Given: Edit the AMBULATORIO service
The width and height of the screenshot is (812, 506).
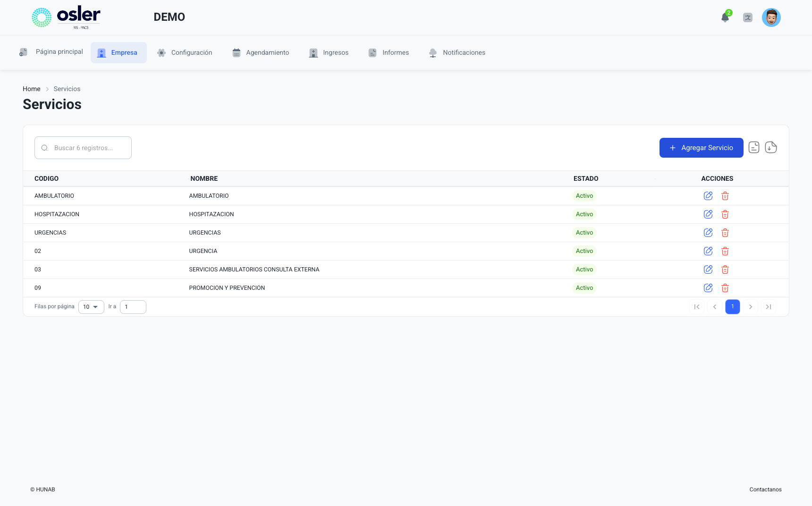Looking at the screenshot, I should 708,196.
